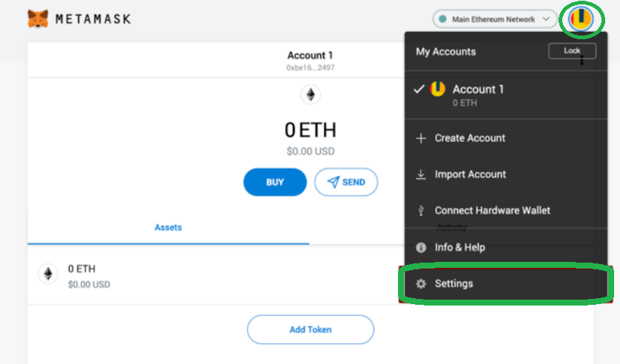Screen dimensions: 620x364
Task: Open the three-dot account options icon
Action: 582,61
